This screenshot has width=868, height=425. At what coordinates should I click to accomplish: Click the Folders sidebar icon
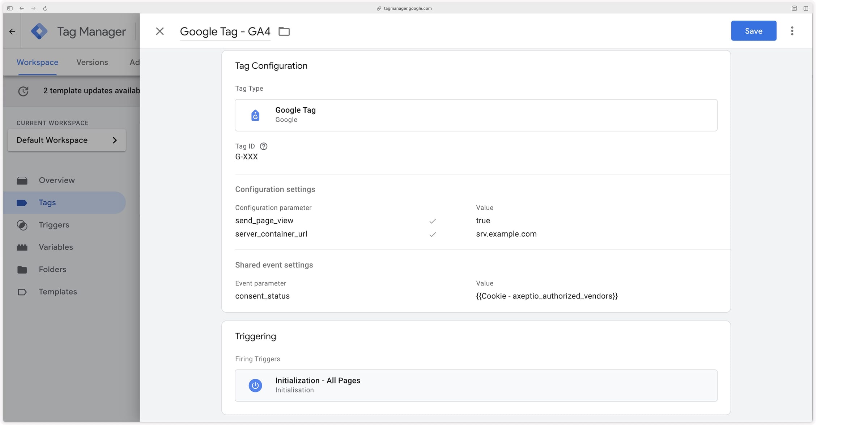click(x=22, y=270)
